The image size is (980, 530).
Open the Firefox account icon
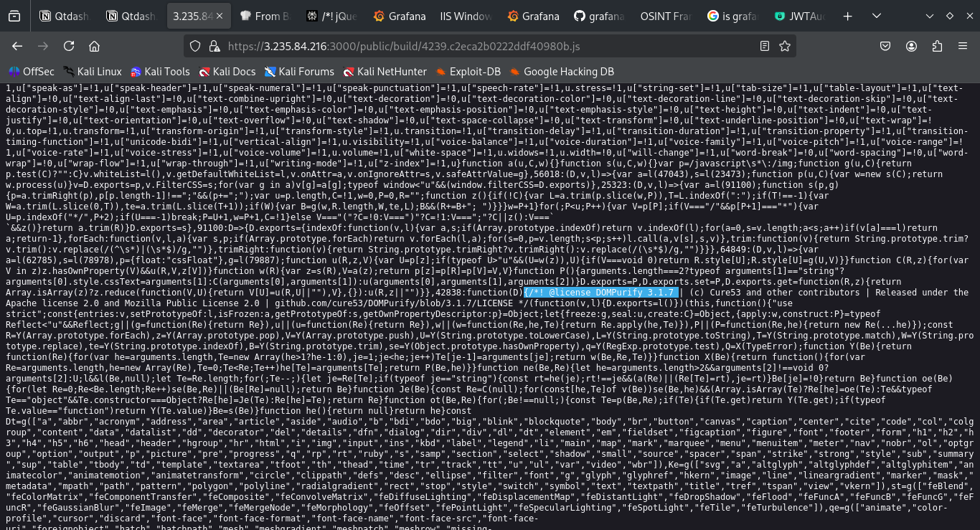pos(911,46)
